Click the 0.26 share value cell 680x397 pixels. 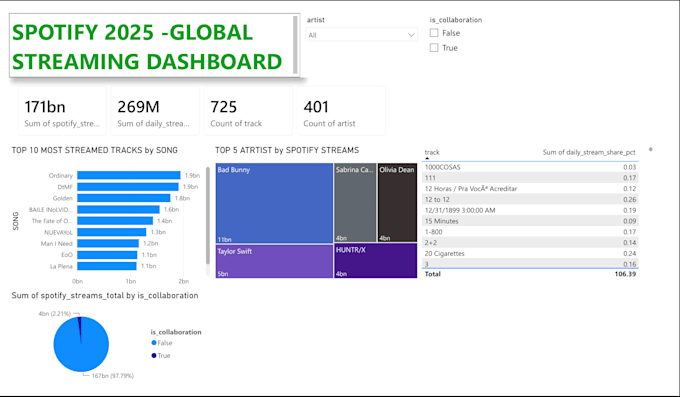tap(629, 200)
